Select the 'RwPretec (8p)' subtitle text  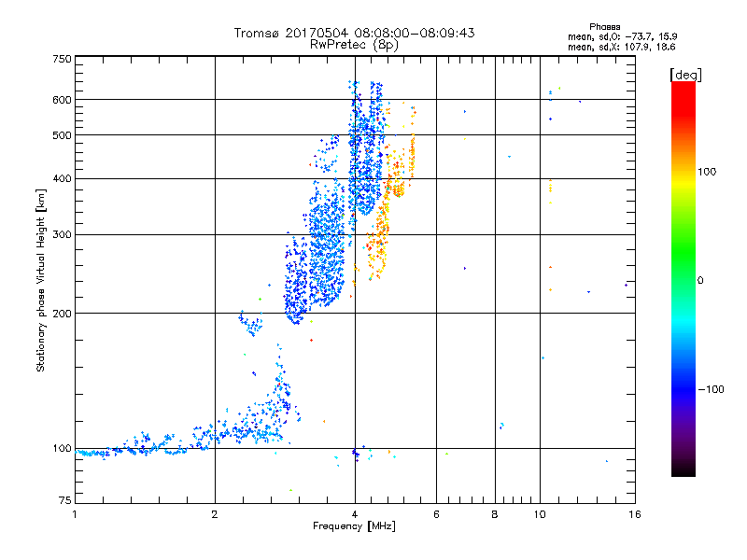point(354,45)
